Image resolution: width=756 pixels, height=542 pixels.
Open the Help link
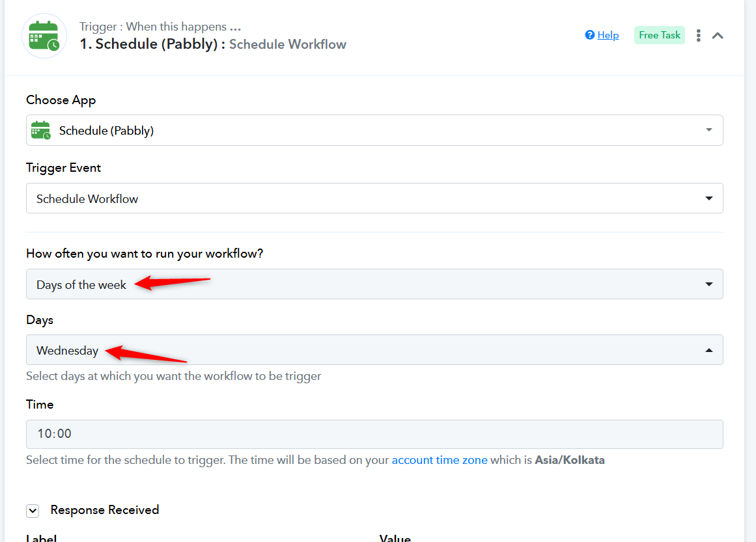coord(608,35)
